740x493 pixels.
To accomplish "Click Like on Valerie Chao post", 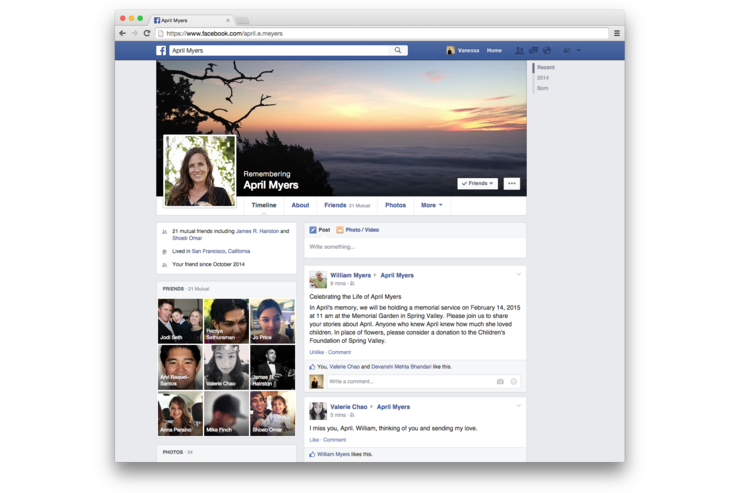I will (x=314, y=440).
